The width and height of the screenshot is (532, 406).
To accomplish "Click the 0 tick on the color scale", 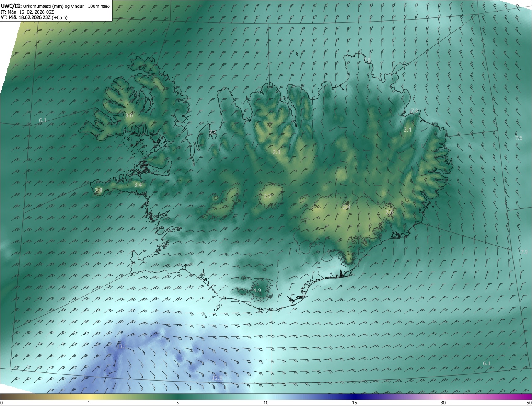I will point(1,403).
